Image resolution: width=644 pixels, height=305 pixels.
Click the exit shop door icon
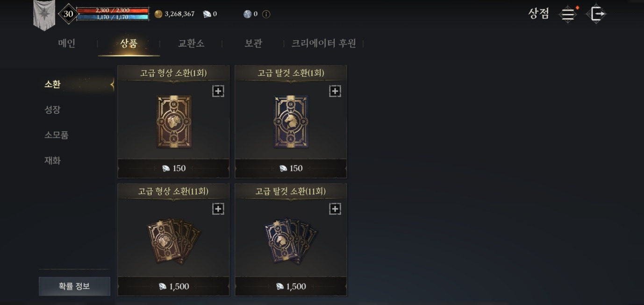(x=596, y=14)
